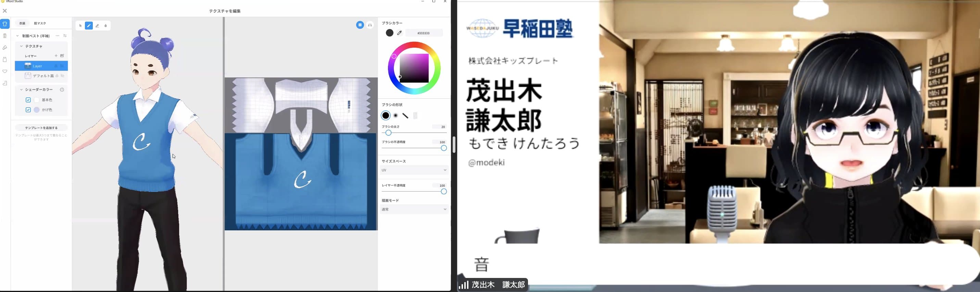Collapse the テクスチャ section
The image size is (980, 292).
(x=21, y=46)
